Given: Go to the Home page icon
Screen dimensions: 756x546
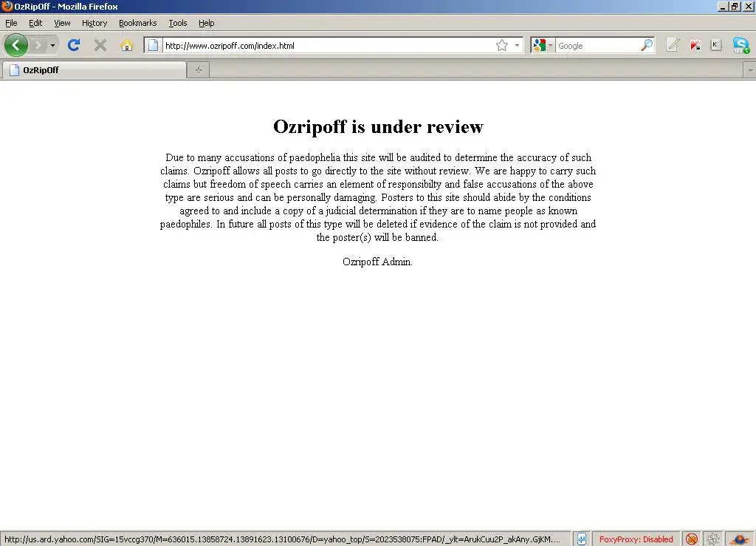Looking at the screenshot, I should 127,45.
